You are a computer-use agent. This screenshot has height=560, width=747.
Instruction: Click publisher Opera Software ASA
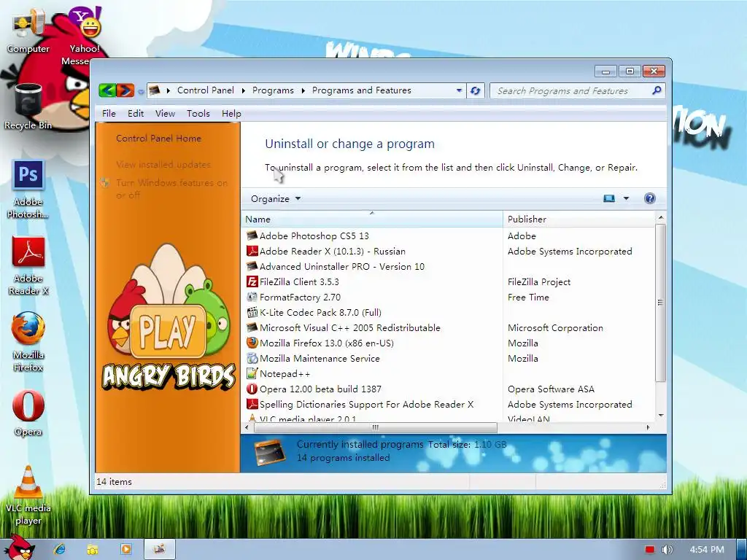tap(551, 389)
